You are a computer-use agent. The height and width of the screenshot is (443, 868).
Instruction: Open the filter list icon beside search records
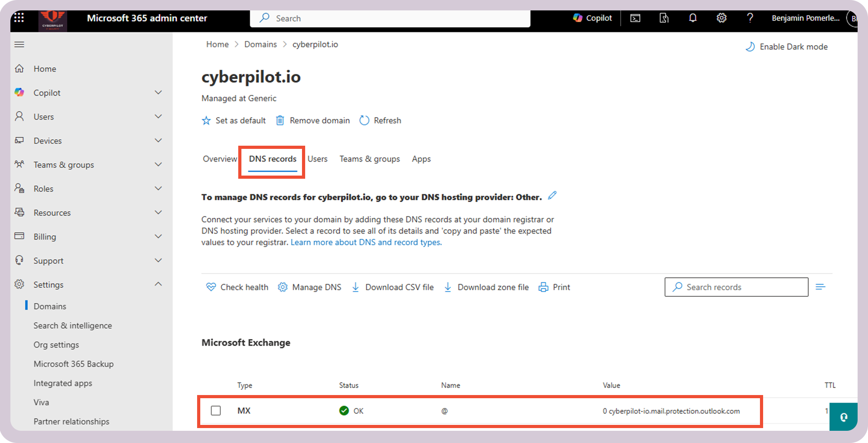click(x=821, y=287)
